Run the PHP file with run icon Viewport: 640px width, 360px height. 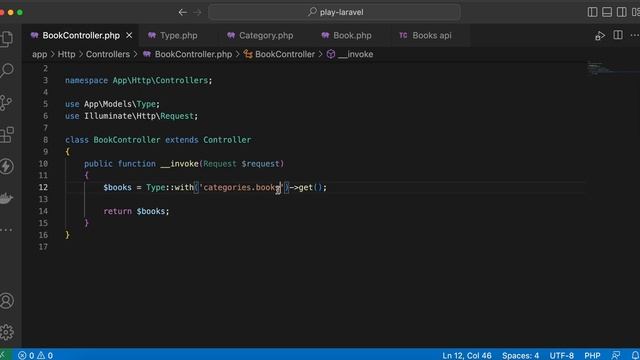pos(600,36)
